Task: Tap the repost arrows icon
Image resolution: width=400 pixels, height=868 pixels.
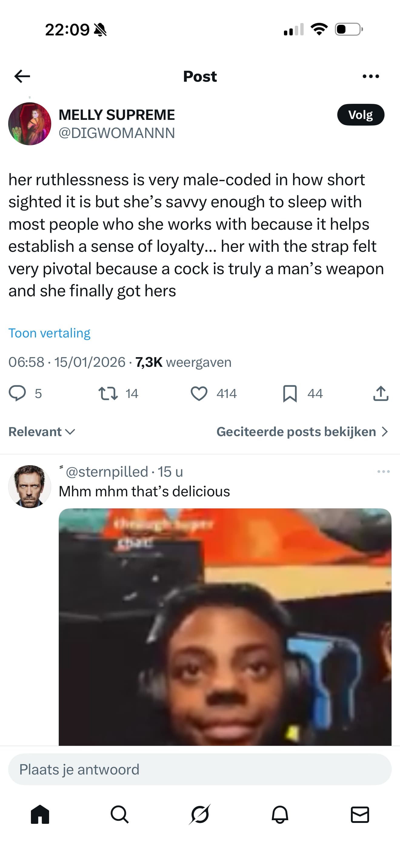Action: click(x=108, y=393)
